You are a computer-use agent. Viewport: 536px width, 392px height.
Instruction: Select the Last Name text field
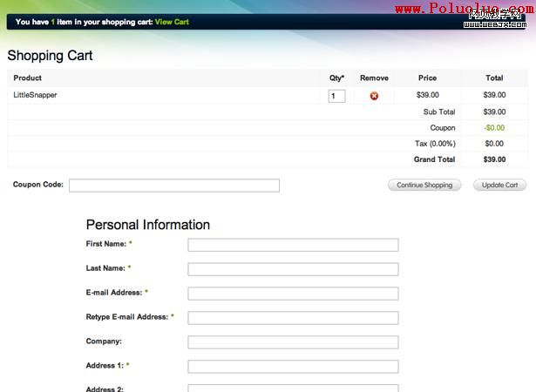(x=293, y=269)
